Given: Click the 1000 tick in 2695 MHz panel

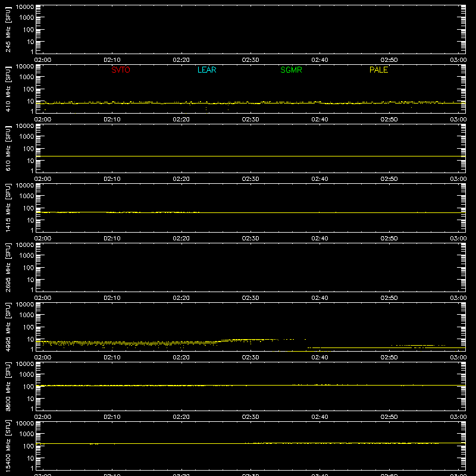Looking at the screenshot, I should tap(27, 256).
